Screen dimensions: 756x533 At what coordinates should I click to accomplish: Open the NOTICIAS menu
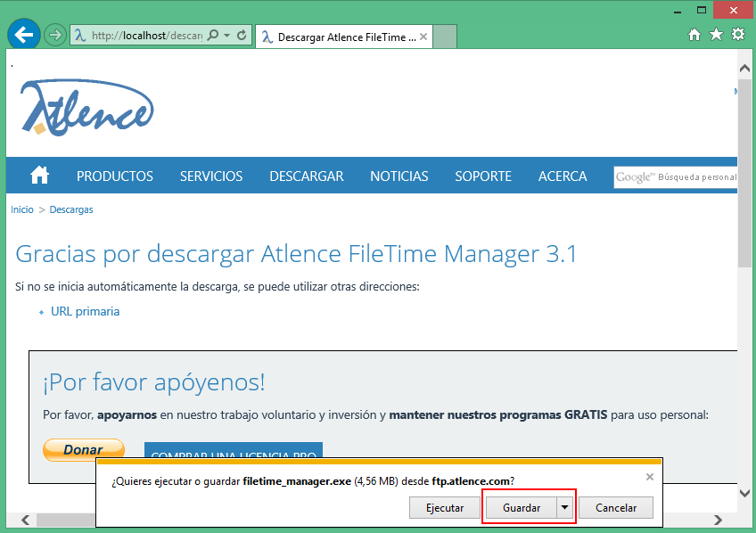coord(399,176)
